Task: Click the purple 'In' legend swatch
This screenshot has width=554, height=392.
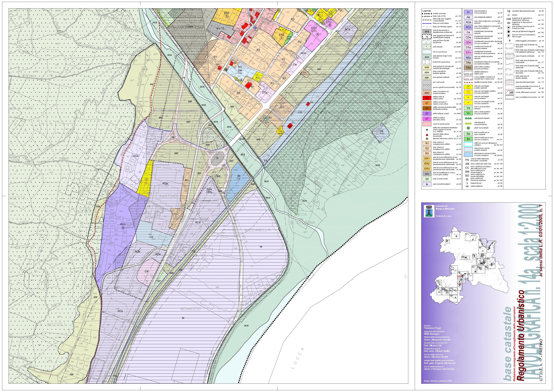Action: click(x=468, y=12)
